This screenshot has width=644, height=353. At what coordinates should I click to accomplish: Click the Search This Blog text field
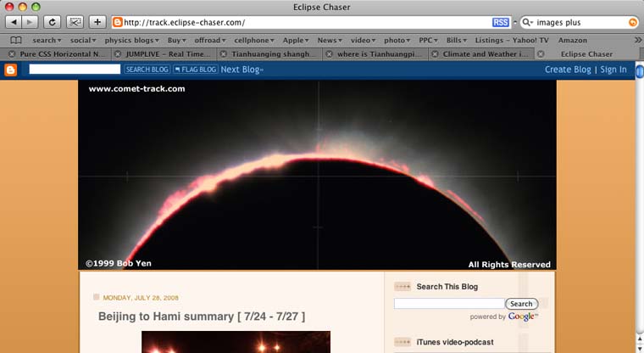449,304
